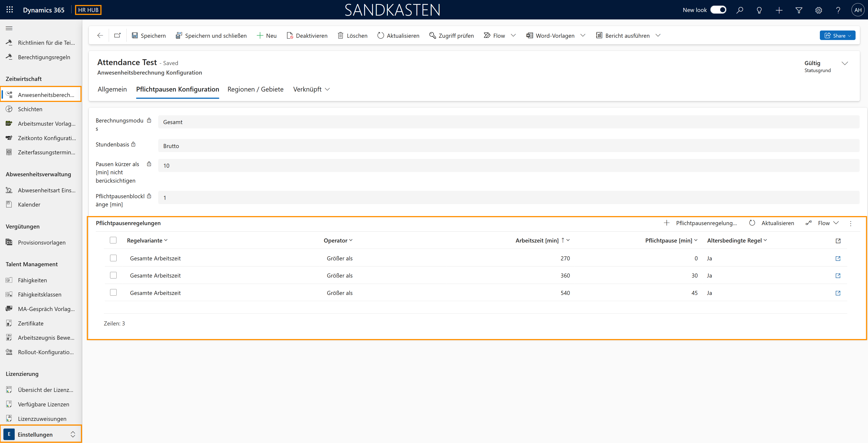Open first row's external link icon
868x443 pixels.
(838, 258)
